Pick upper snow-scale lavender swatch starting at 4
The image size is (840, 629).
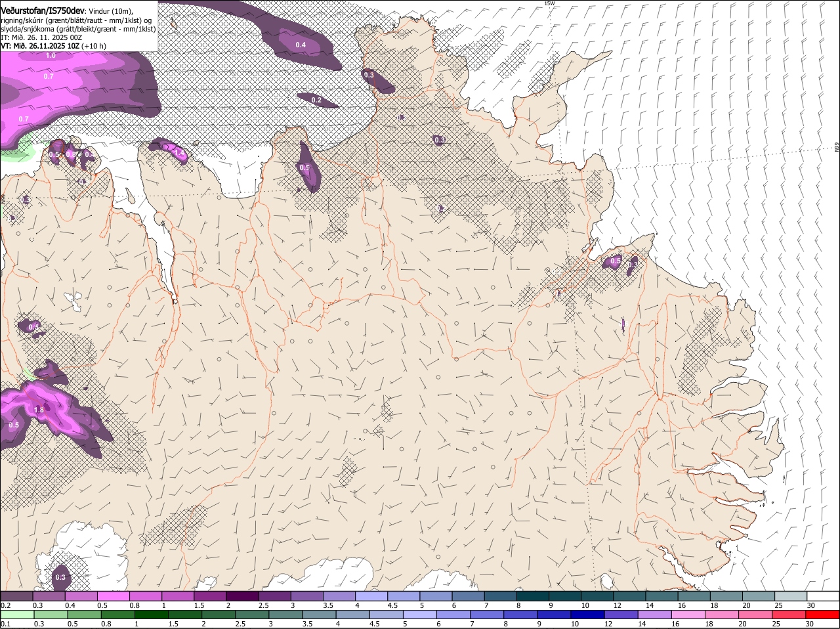[371, 596]
